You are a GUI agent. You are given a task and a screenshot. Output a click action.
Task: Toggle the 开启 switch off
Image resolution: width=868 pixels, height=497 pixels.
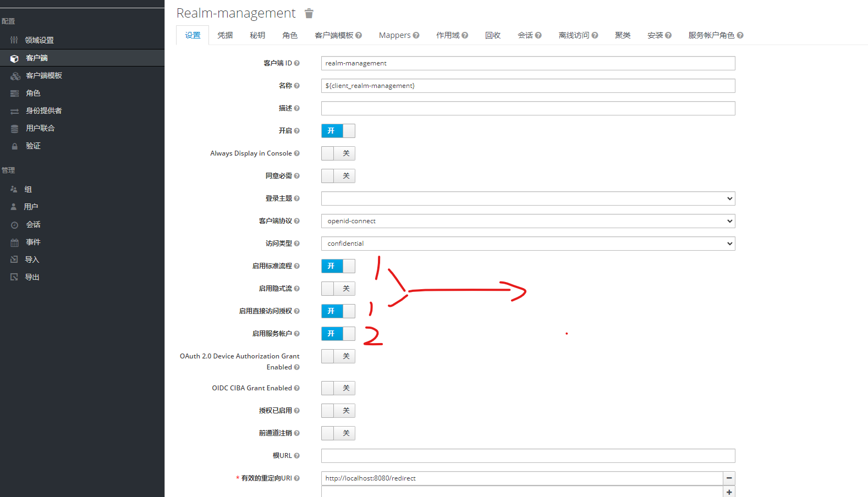point(338,131)
